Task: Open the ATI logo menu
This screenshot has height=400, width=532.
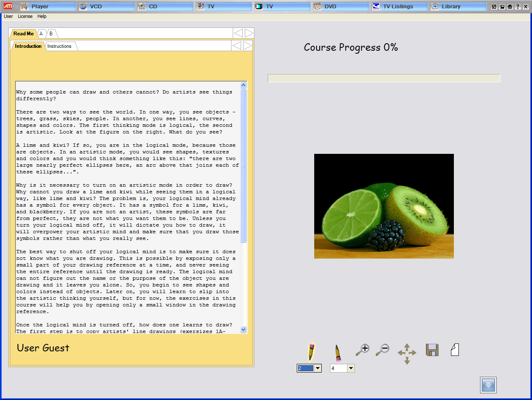Action: [8, 6]
